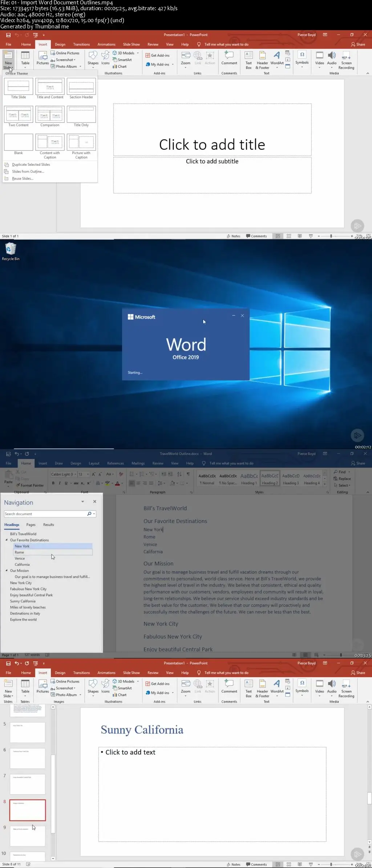Collapse Our Mission heading in the Navigation pane
The image size is (372, 868).
[7, 571]
